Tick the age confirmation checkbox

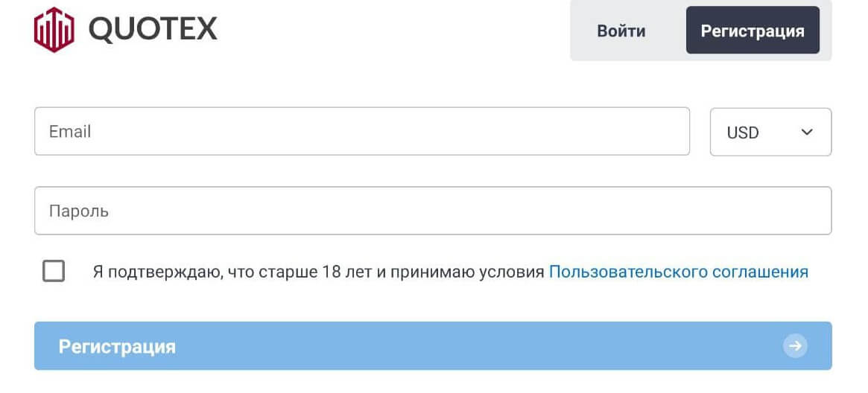(x=54, y=272)
